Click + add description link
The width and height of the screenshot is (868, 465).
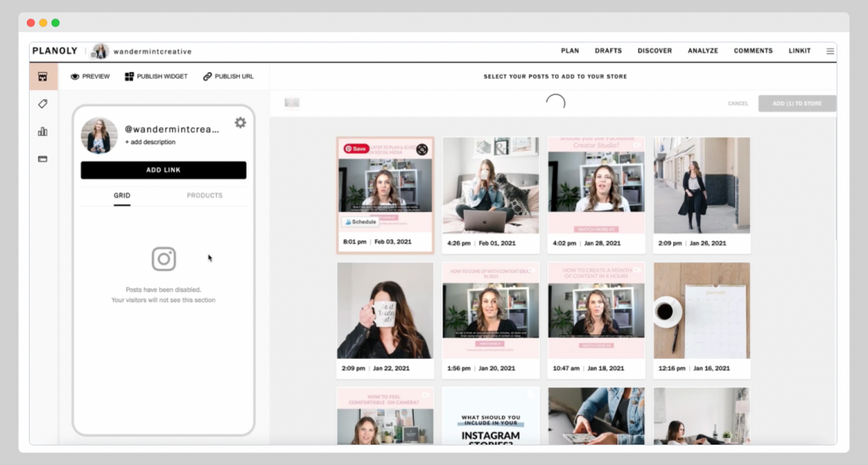(x=150, y=142)
